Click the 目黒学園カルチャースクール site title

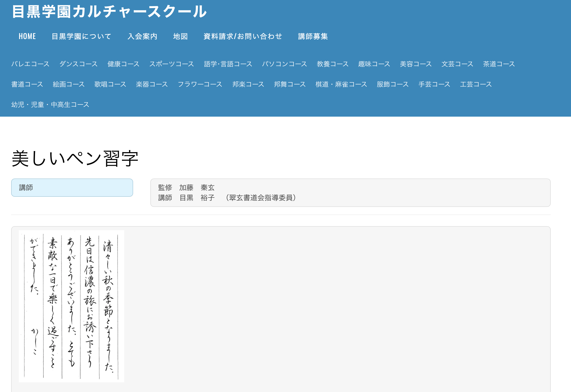109,12
